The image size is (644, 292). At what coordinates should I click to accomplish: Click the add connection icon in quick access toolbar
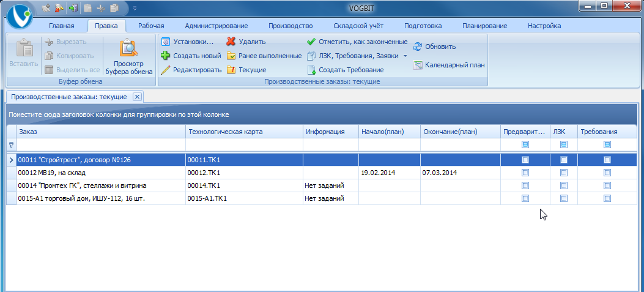pyautogui.click(x=47, y=7)
